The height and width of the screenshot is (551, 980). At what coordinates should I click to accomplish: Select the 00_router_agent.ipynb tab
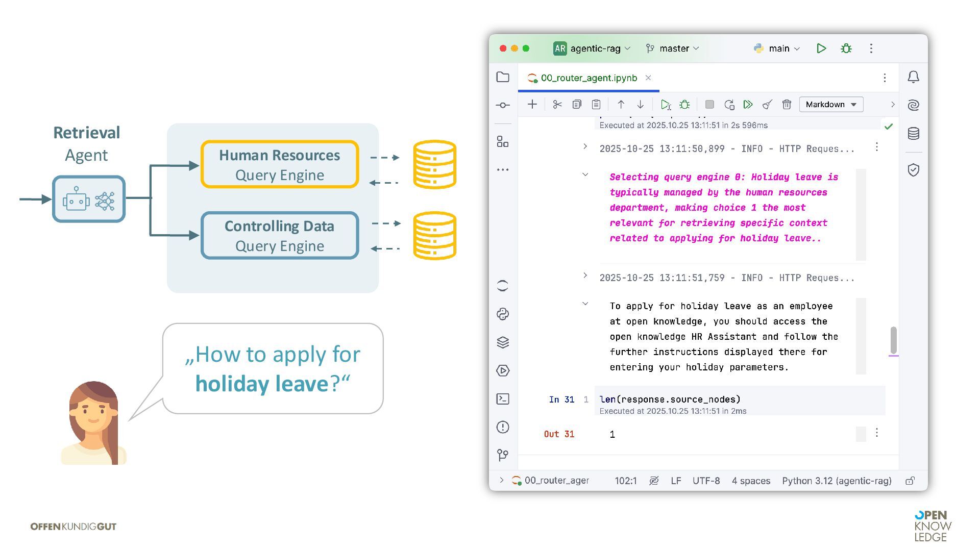tap(589, 78)
